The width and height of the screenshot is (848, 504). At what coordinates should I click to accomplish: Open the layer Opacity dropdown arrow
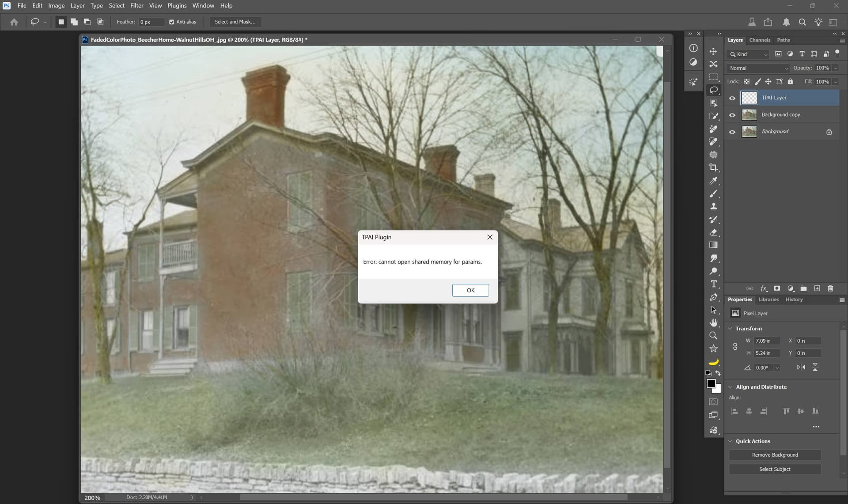click(835, 68)
